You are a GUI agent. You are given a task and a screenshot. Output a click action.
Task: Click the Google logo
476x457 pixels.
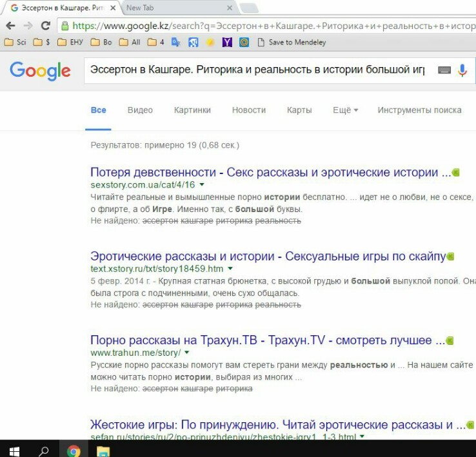pos(40,71)
